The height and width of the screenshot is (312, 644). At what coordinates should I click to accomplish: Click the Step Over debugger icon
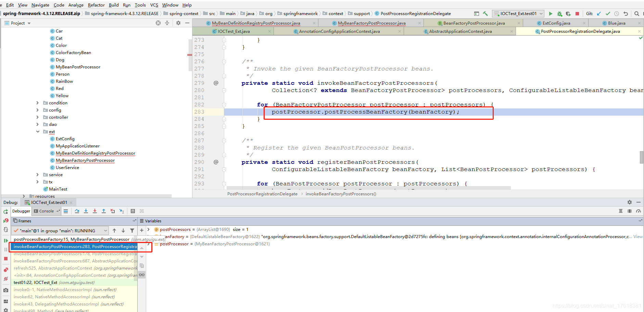point(77,211)
